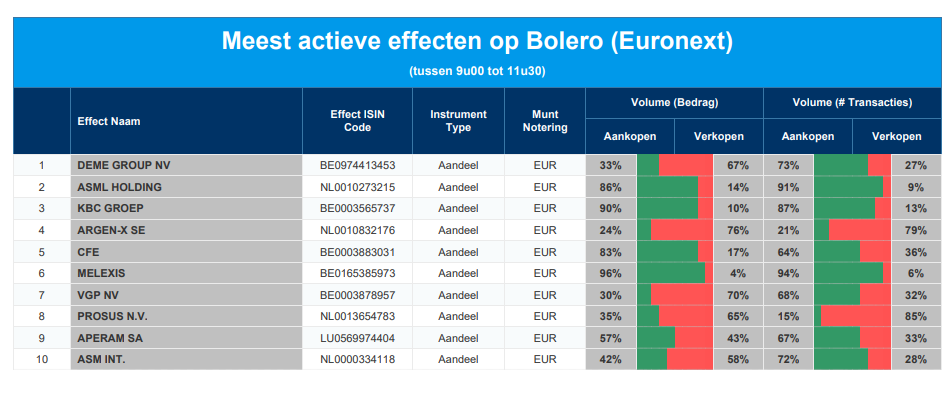Click the PROSUS transactions buy-sell bar
Screen dimensions: 951x394
852,316
